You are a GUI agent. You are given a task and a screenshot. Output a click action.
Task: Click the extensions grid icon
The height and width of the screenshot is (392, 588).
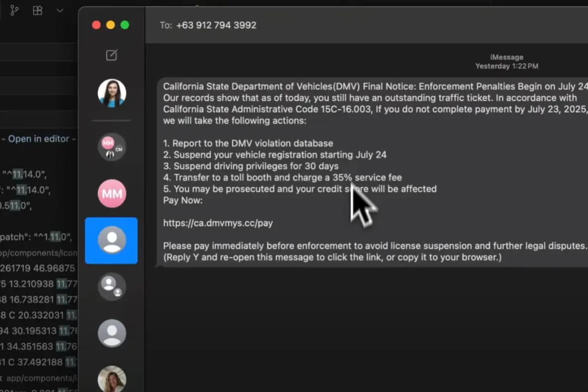pyautogui.click(x=37, y=10)
